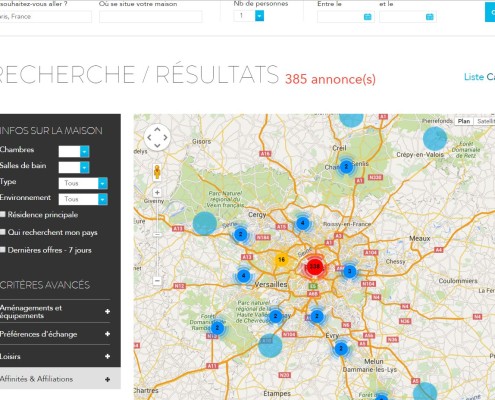
Task: Toggle 'Qui recherchent mon pays' checkbox
Action: click(x=3, y=232)
